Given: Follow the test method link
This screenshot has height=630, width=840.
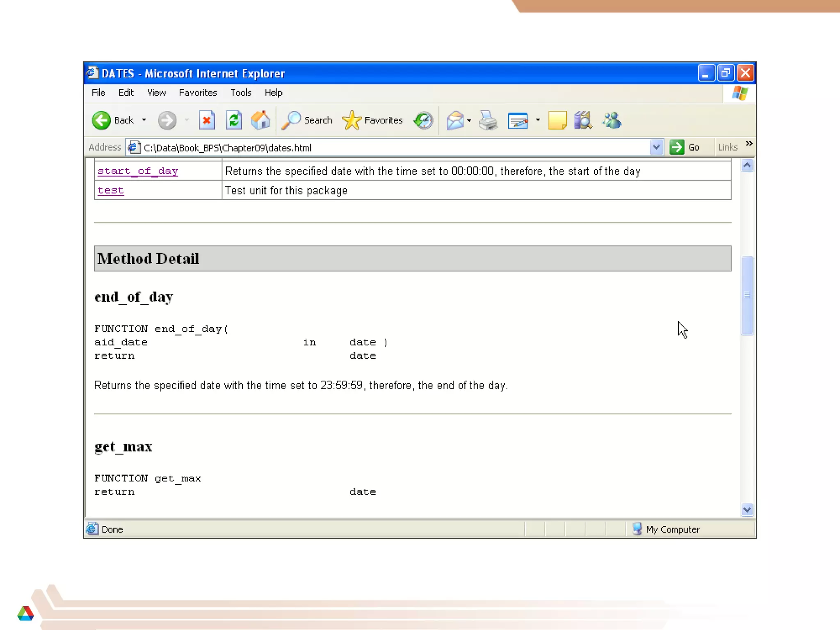Looking at the screenshot, I should [x=111, y=190].
